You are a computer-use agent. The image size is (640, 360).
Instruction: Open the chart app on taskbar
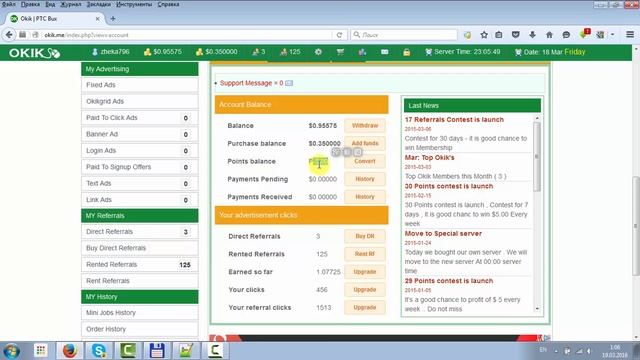point(186,351)
